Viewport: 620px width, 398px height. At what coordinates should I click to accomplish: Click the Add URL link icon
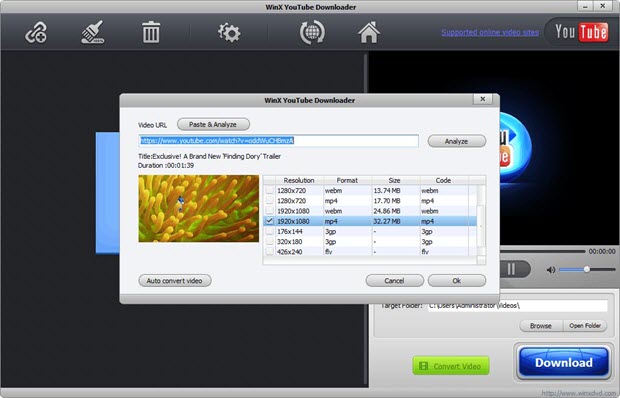36,32
